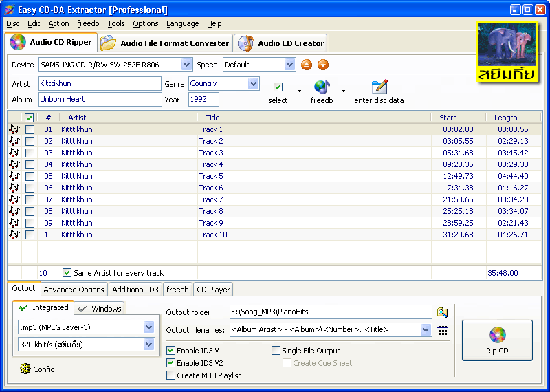This screenshot has height=392, width=550.
Task: Switch to the Windows encoder tab
Action: [100, 309]
